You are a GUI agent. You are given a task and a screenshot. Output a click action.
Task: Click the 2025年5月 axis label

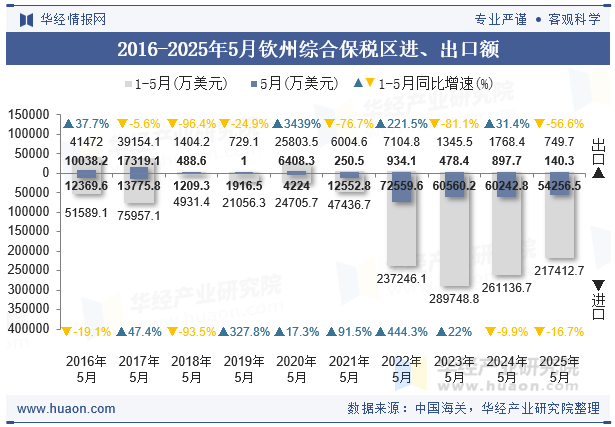(x=559, y=369)
